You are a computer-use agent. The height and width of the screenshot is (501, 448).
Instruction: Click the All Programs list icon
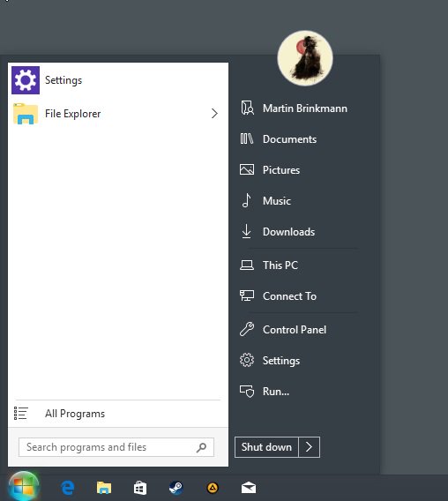click(x=21, y=413)
